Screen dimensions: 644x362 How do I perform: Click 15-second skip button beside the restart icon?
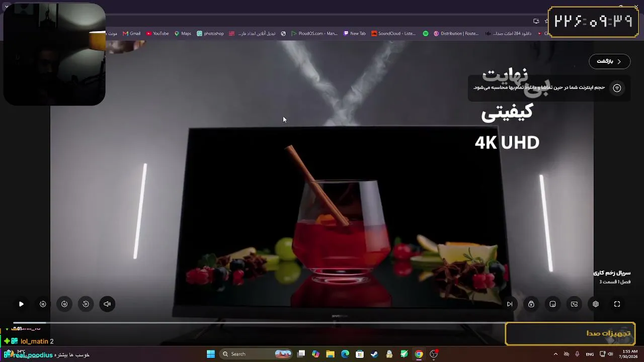coord(64,304)
